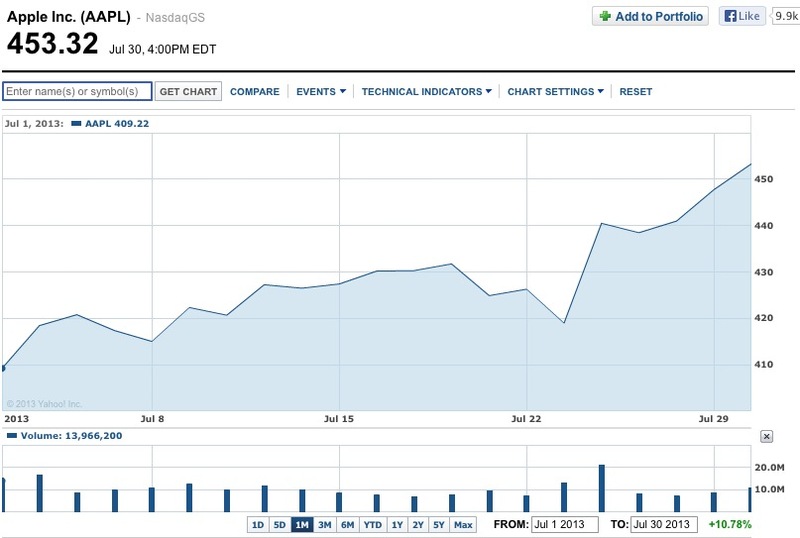Choose the 1Y time range
Viewport: 800px width, 538px height.
397,525
